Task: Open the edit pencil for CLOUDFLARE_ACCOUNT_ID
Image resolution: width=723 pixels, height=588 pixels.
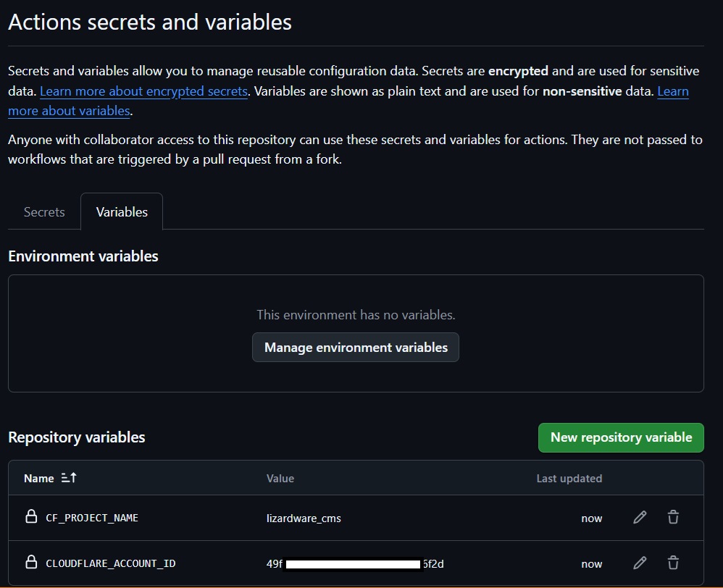Action: pyautogui.click(x=639, y=563)
